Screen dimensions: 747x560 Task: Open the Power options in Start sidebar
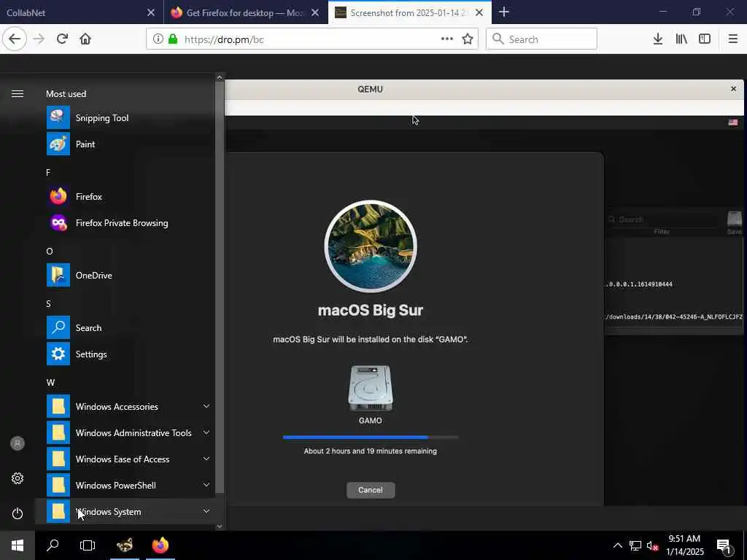click(x=18, y=513)
